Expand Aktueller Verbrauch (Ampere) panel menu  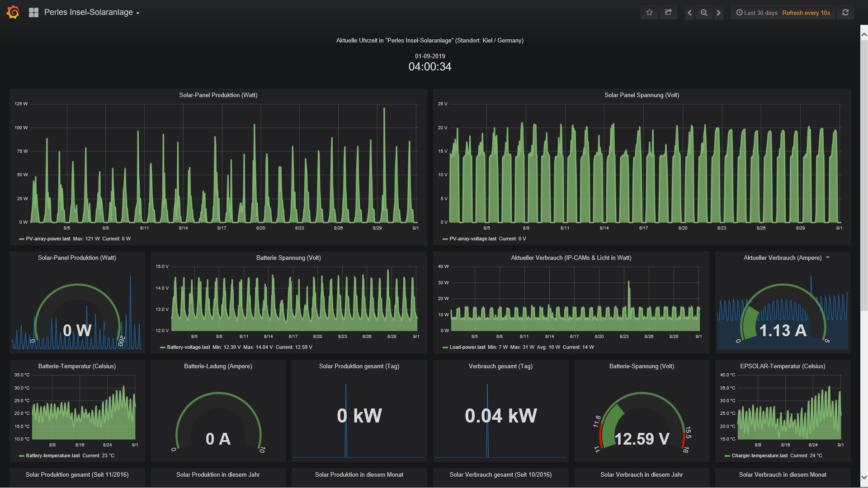point(828,258)
